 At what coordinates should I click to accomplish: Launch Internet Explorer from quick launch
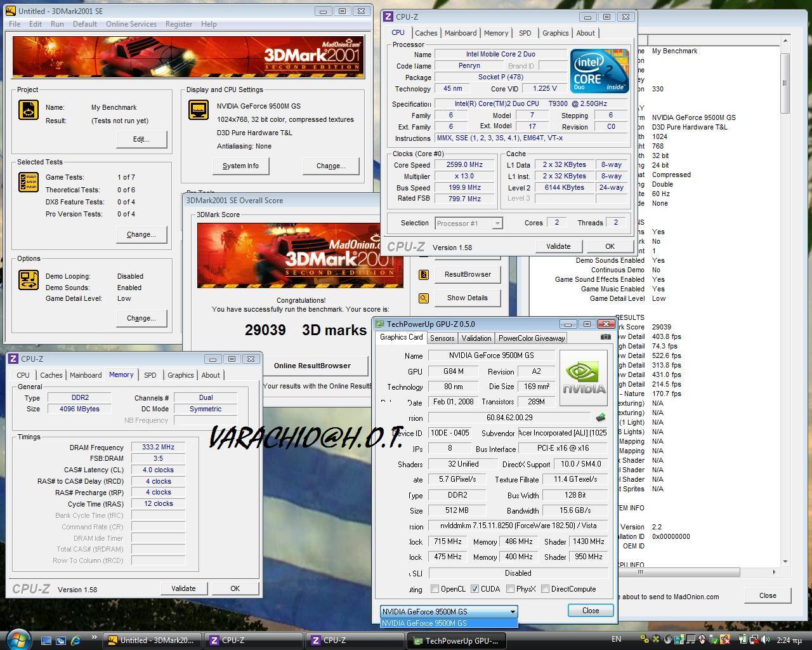pos(76,640)
